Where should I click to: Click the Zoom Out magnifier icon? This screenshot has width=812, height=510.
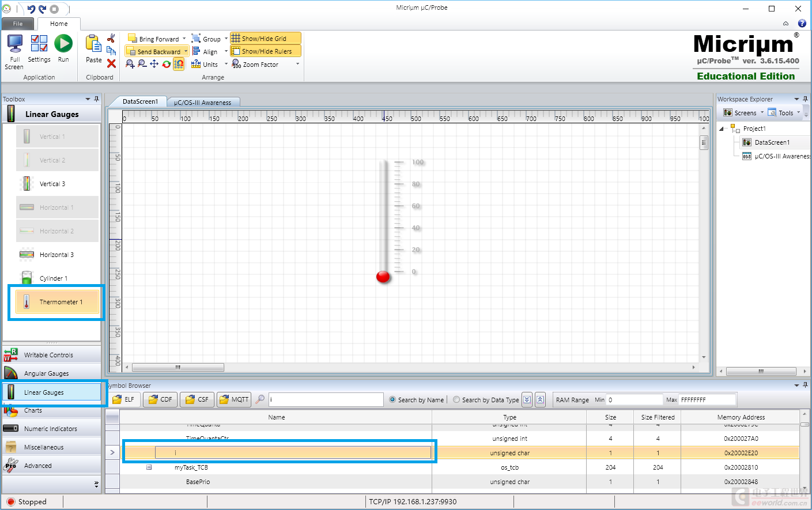142,64
